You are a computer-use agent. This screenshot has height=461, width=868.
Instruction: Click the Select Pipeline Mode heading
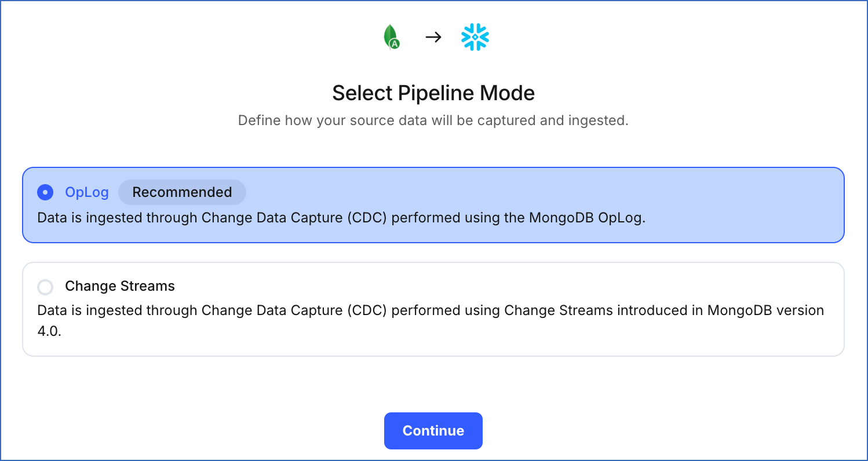(433, 93)
